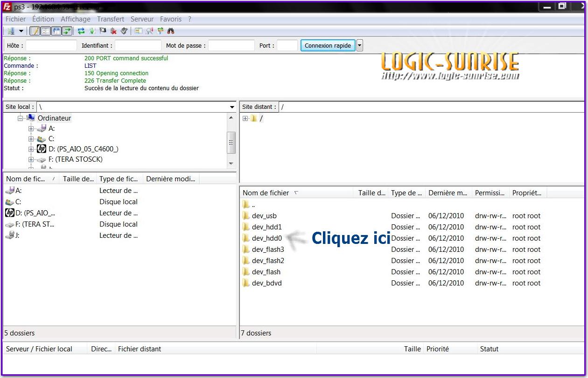Select the dev_flash folder name
The width and height of the screenshot is (588, 378).
(266, 272)
